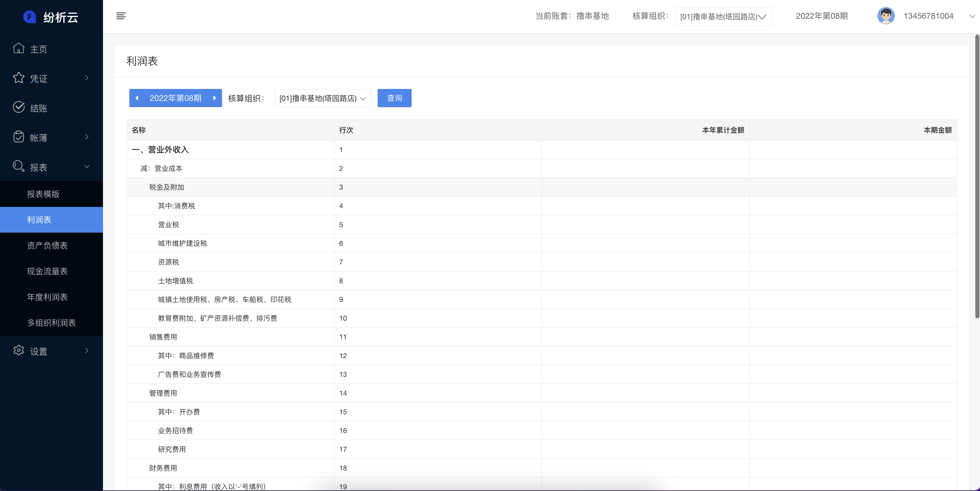Select the 利润表 submenu item

pos(51,220)
